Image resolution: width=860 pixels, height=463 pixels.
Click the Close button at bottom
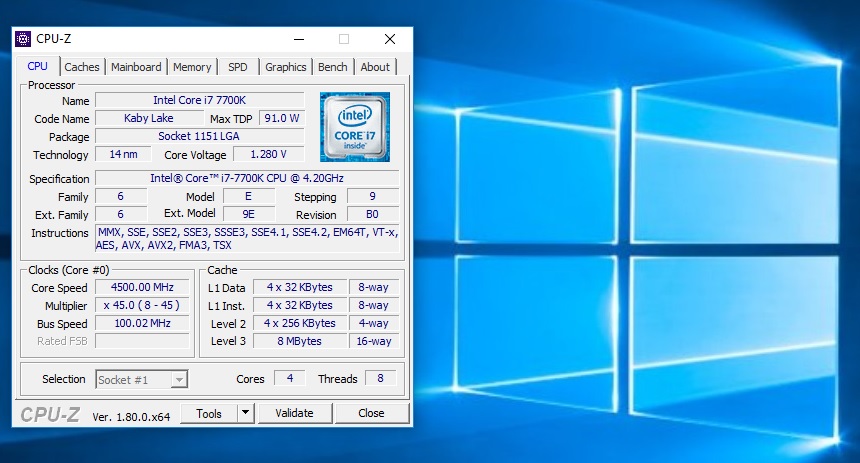point(371,413)
